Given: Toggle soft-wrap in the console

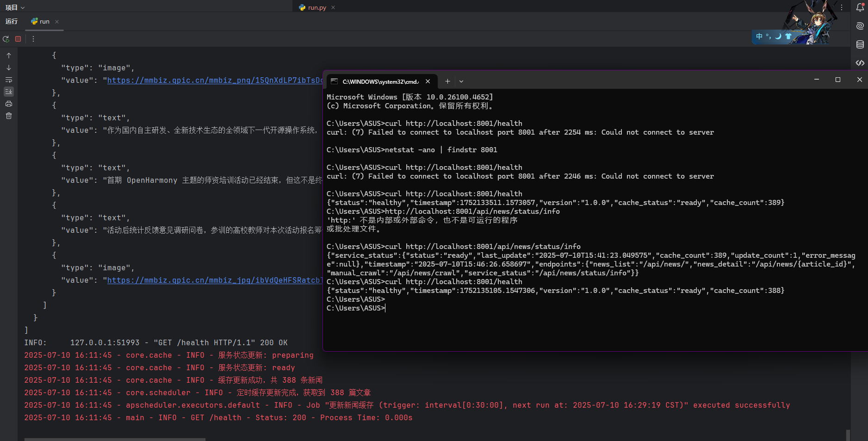Looking at the screenshot, I should click(9, 80).
